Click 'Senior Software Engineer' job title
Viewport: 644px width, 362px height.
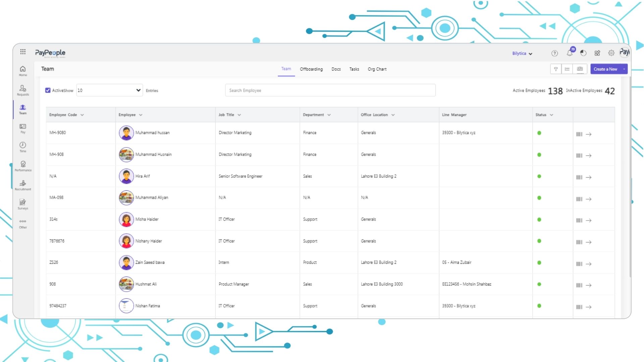click(240, 176)
